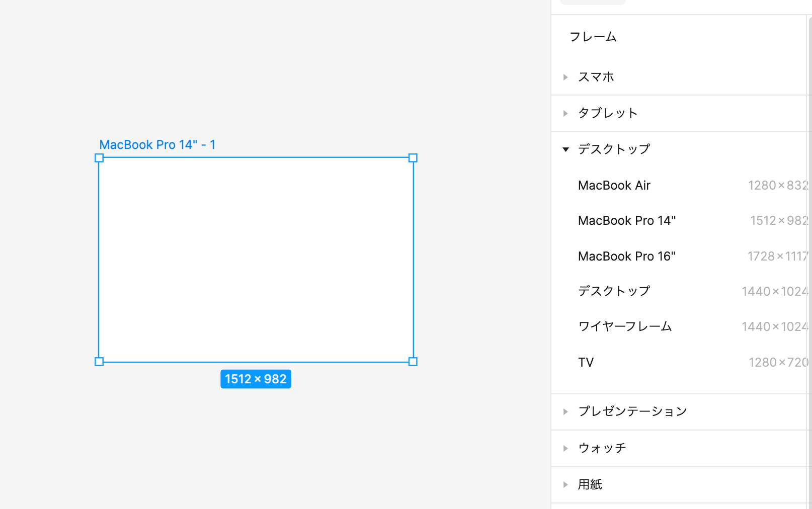Click the 1728×1117 size value
Viewport: 812px width, 509px height.
[777, 257]
